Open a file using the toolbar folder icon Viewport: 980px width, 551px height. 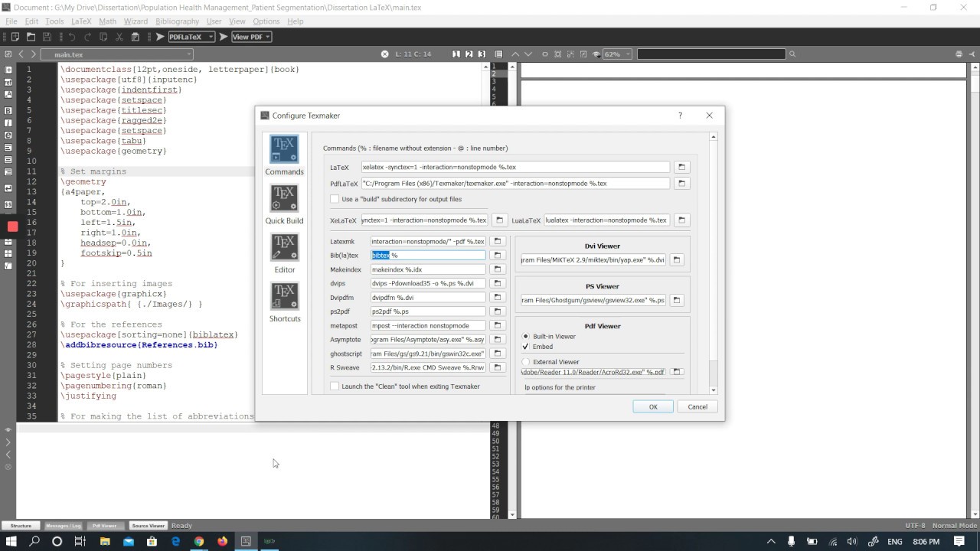point(31,37)
